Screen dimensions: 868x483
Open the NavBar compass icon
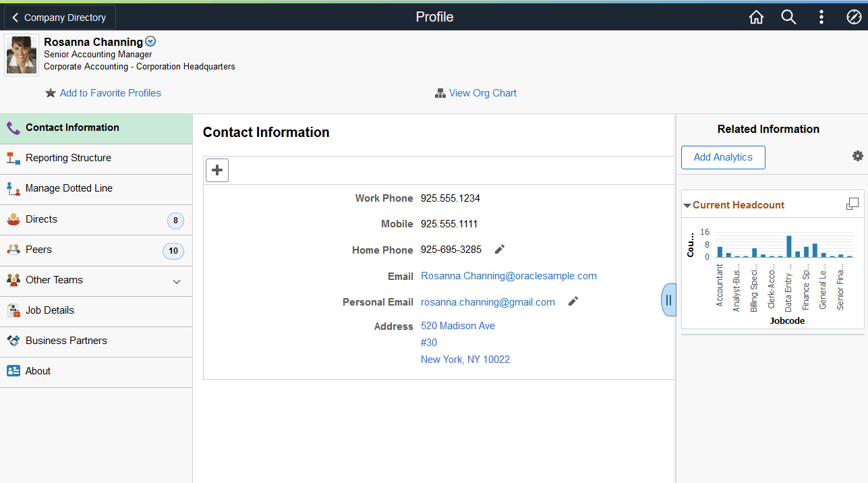tap(854, 16)
